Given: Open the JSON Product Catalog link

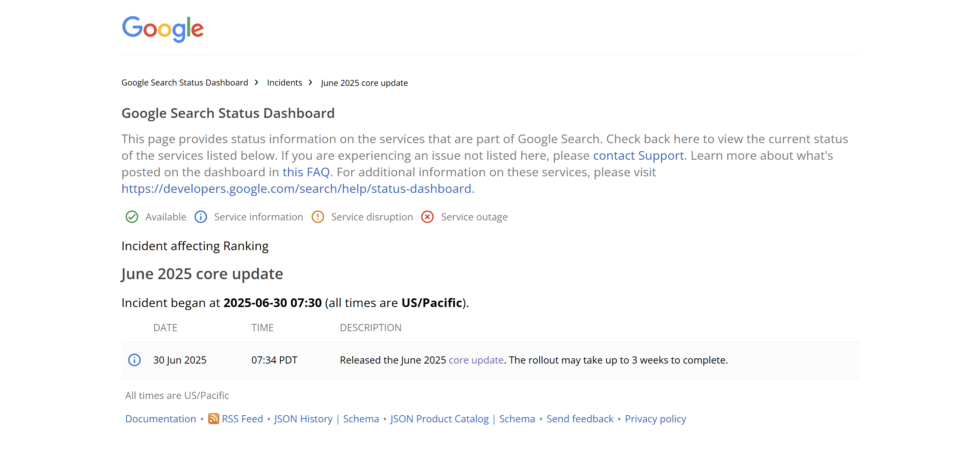Looking at the screenshot, I should click(439, 419).
